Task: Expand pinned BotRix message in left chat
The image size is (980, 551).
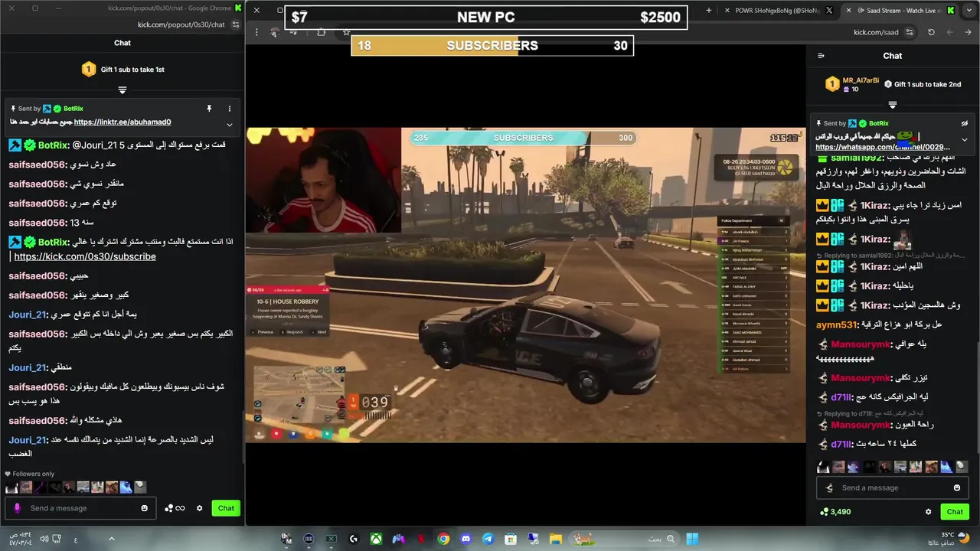Action: coord(229,125)
